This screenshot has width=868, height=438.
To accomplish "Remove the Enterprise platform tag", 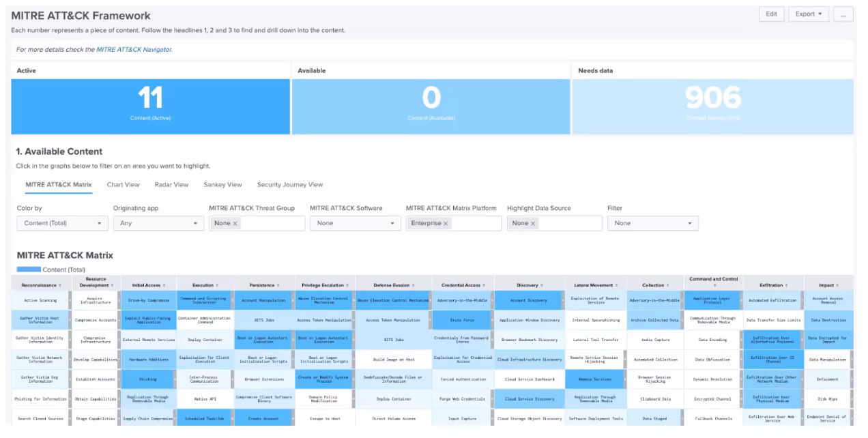I will [x=446, y=223].
